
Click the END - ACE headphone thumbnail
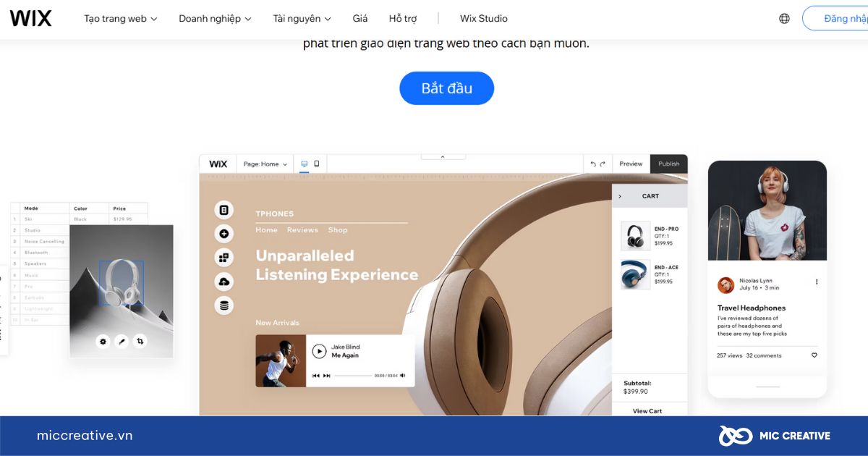[x=635, y=275]
